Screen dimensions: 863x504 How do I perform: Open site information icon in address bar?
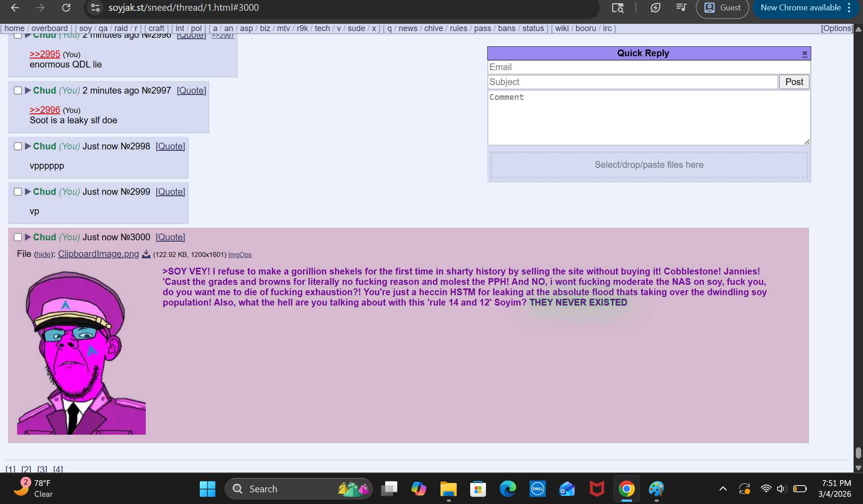tap(95, 8)
